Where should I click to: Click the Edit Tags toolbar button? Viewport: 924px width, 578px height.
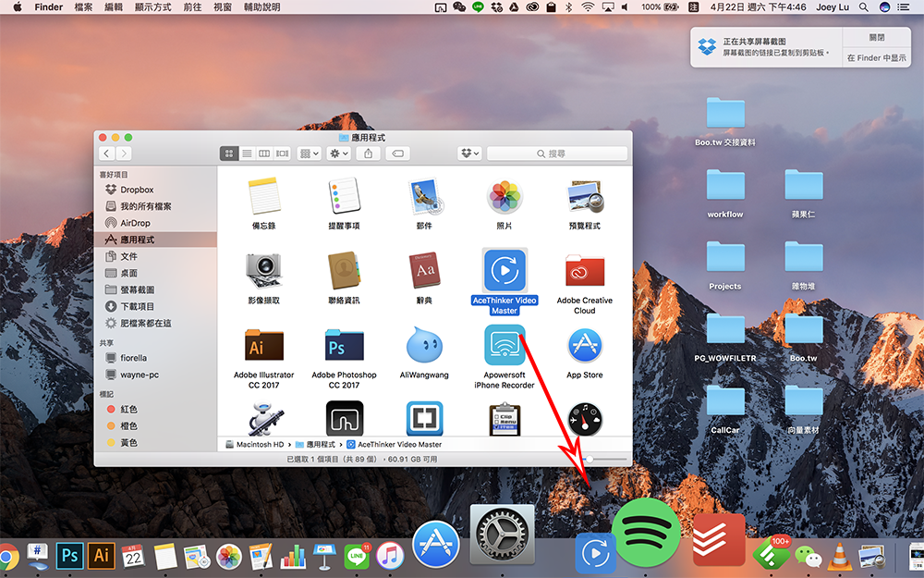(397, 154)
